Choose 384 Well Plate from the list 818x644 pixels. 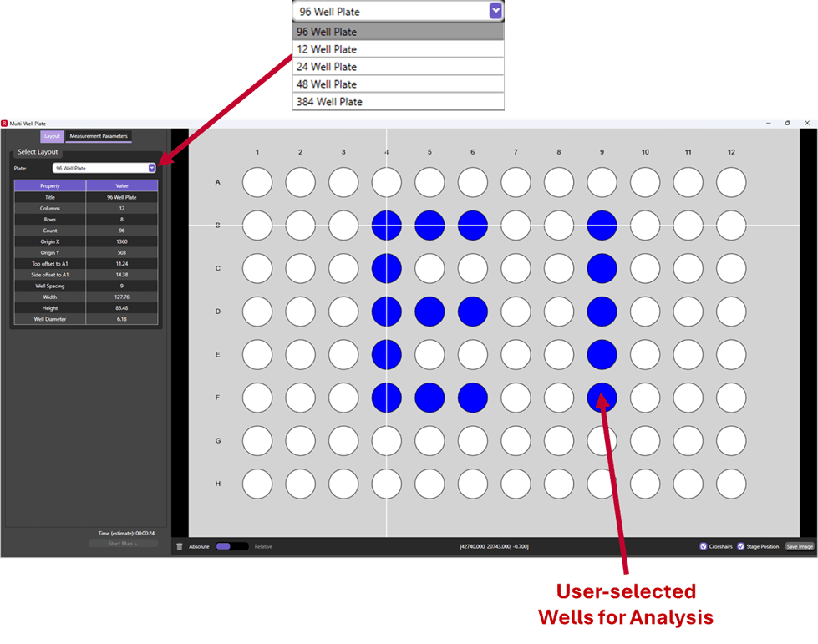(398, 102)
